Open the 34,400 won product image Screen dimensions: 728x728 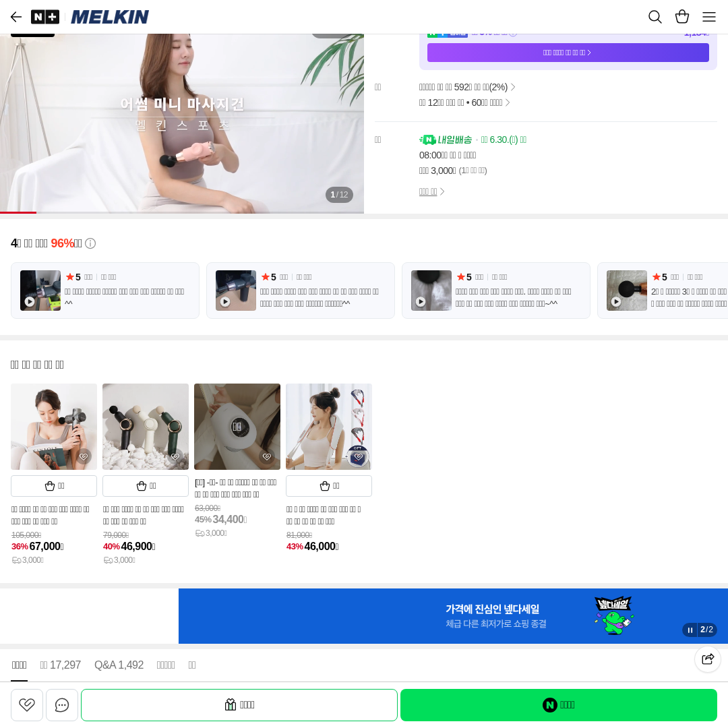click(237, 427)
